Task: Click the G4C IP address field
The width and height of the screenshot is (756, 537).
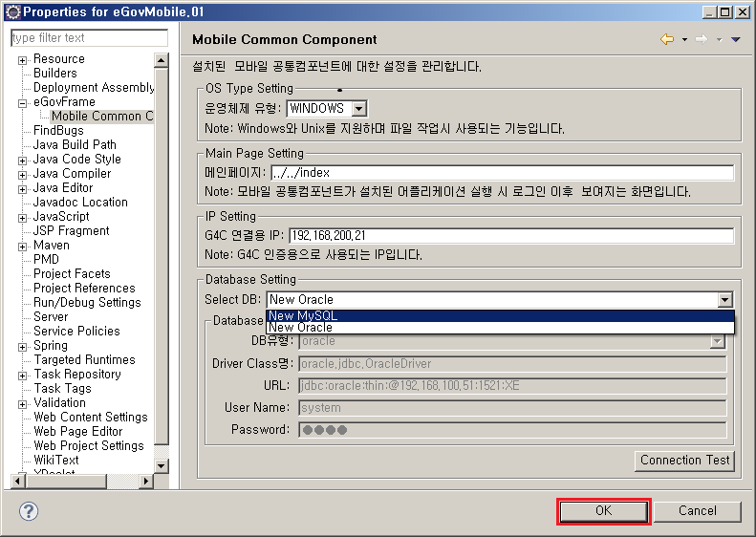Action: click(510, 236)
